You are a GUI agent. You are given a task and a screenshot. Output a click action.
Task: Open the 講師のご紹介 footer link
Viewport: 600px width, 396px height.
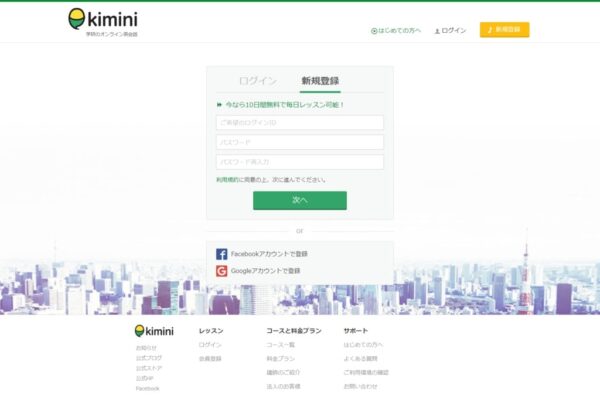[x=283, y=373]
